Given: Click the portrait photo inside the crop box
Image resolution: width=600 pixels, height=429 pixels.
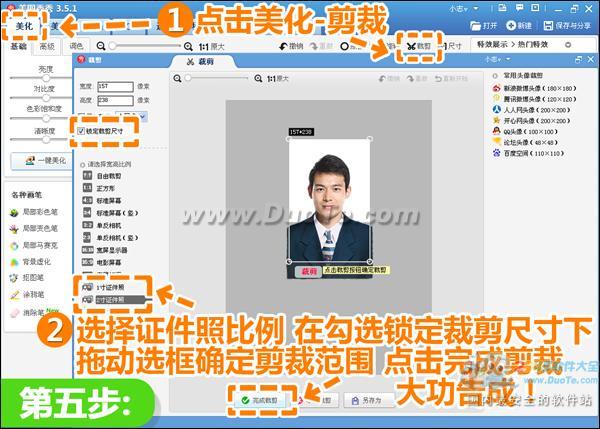Looking at the screenshot, I should point(329,201).
